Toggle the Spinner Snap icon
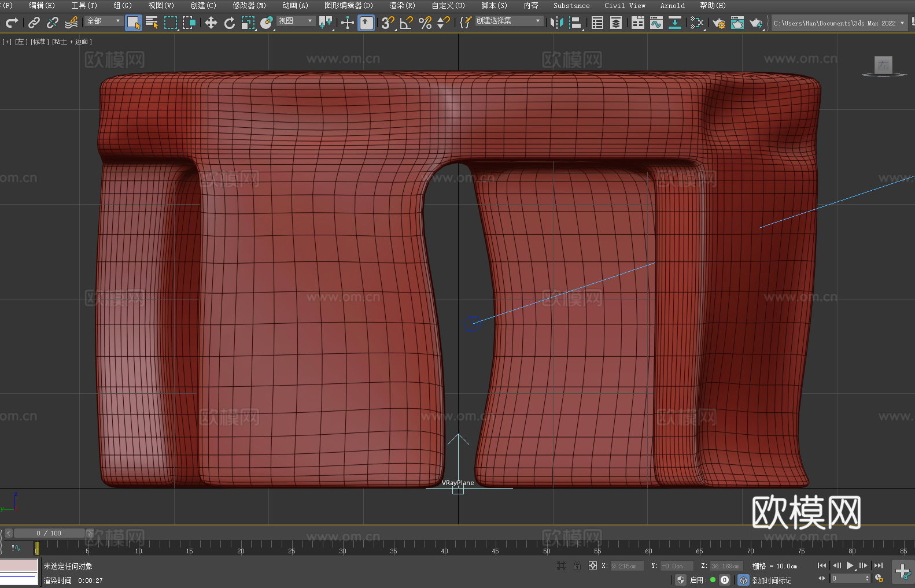The height and width of the screenshot is (588, 915). (x=444, y=23)
